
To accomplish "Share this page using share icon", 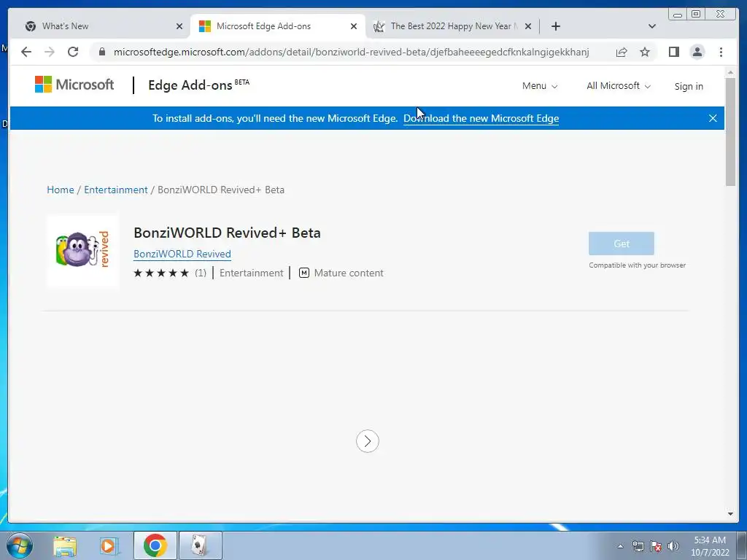I will point(622,52).
